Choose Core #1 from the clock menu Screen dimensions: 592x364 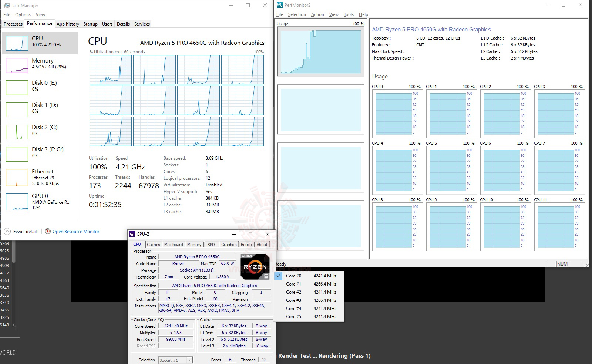(x=309, y=284)
